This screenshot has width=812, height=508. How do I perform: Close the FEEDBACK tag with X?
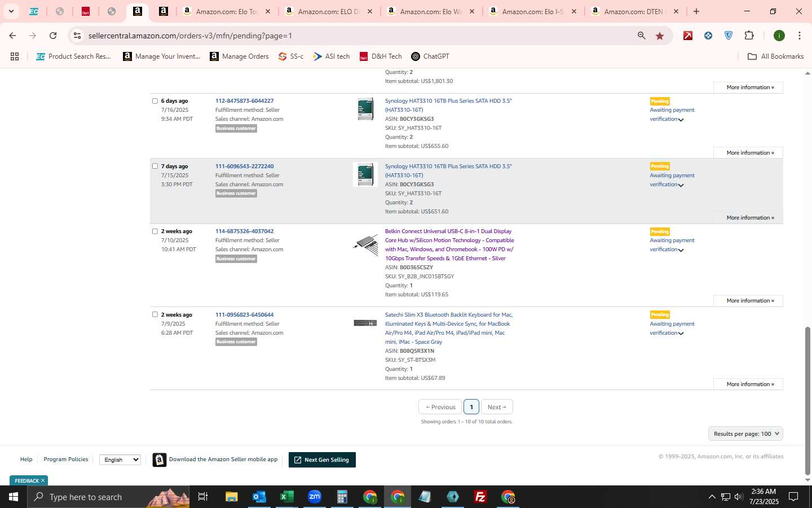click(x=42, y=481)
